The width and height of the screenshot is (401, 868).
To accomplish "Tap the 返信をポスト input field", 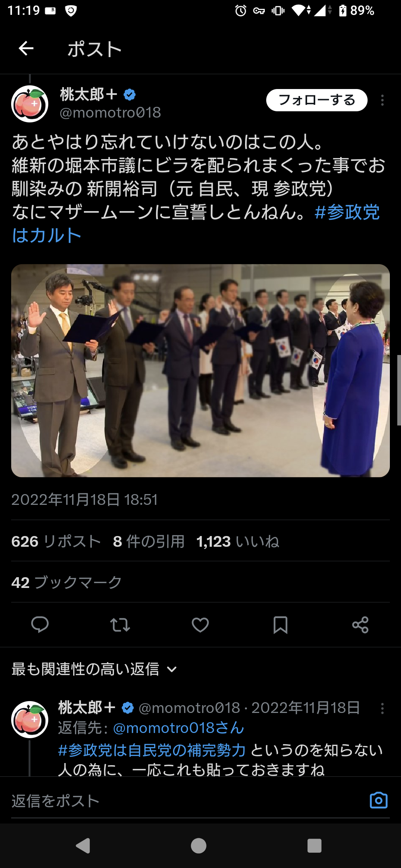I will pos(186,800).
